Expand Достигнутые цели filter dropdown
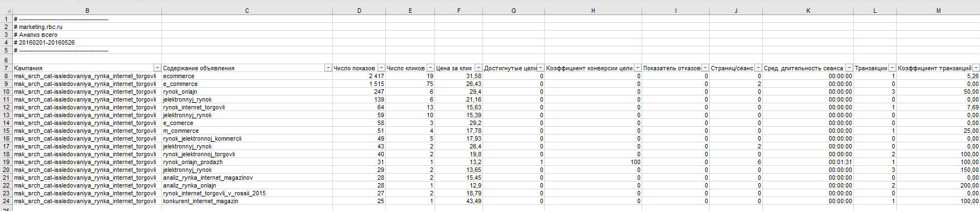Screen dimensions: 980x211 tap(540, 68)
